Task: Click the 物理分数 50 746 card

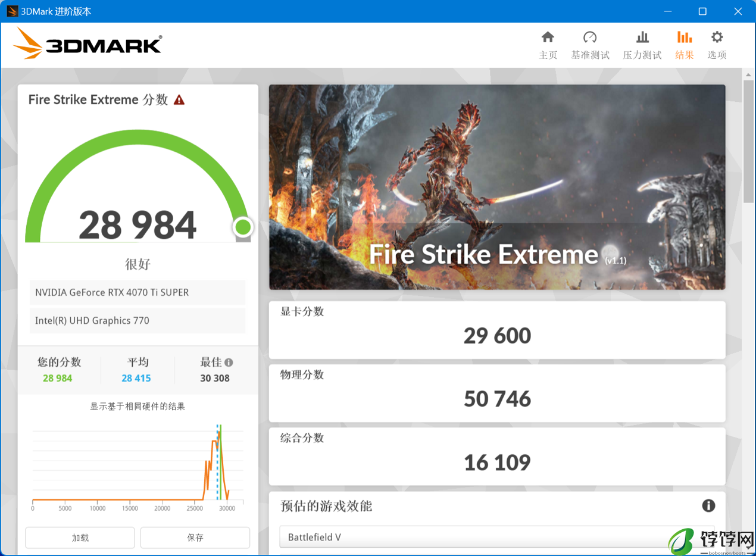Action: pyautogui.click(x=497, y=393)
